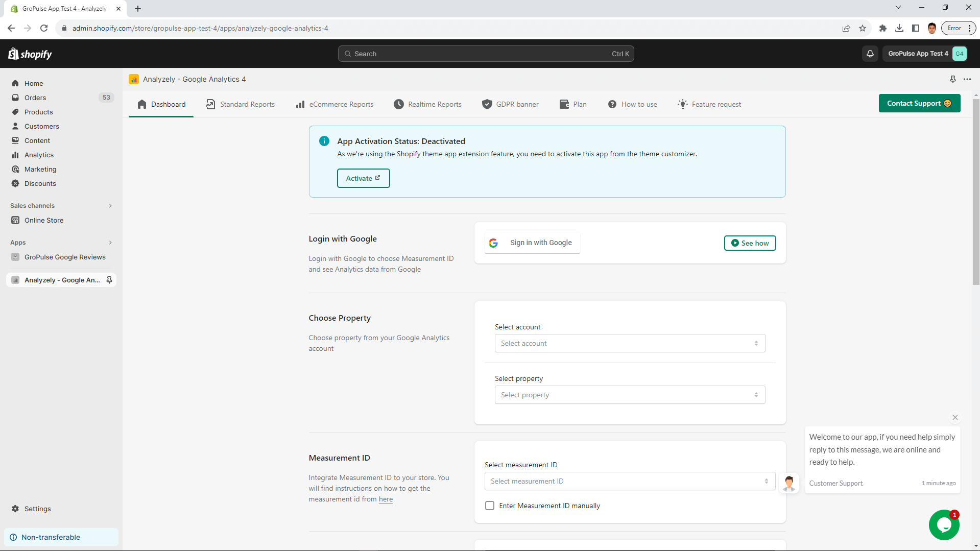Open the green live chat bubble

point(944,524)
